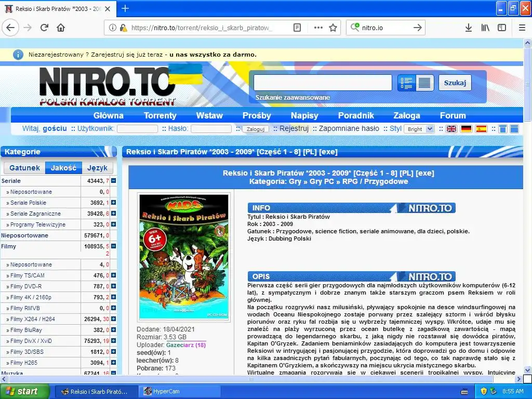
Task: Click the Zaloguj login button
Action: [256, 129]
